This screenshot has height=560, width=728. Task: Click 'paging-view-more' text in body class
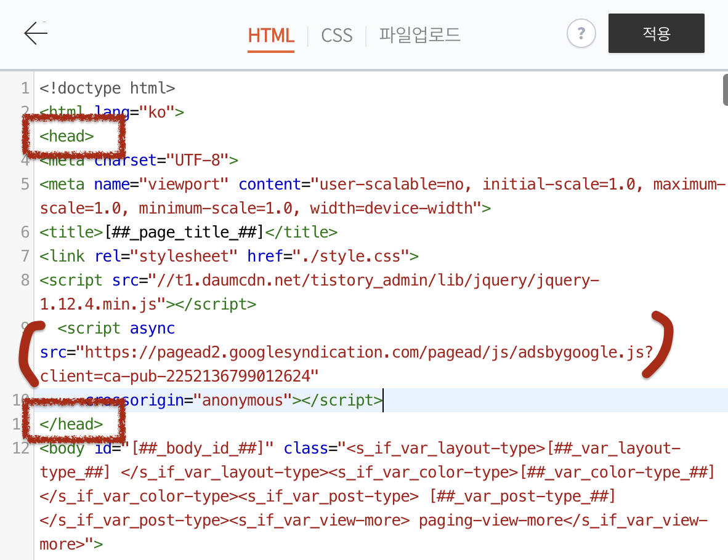pyautogui.click(x=491, y=521)
